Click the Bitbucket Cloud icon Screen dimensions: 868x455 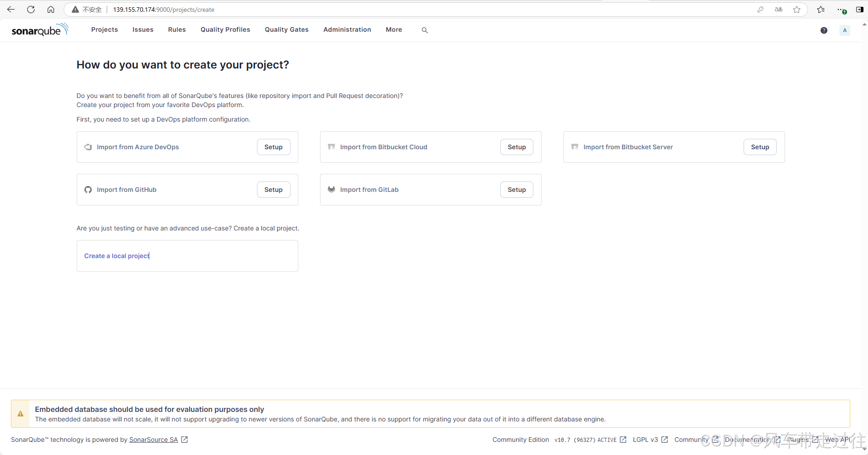(x=331, y=147)
